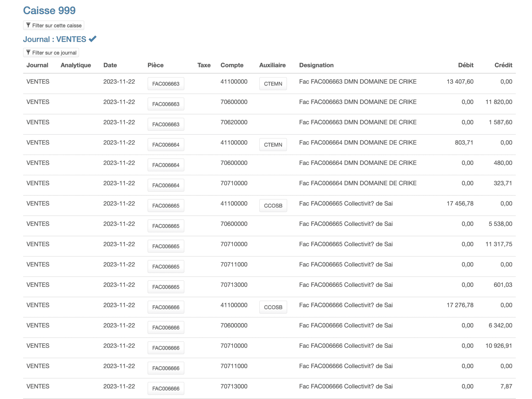Select the credit value 480,00
The image size is (532, 399).
click(x=503, y=163)
